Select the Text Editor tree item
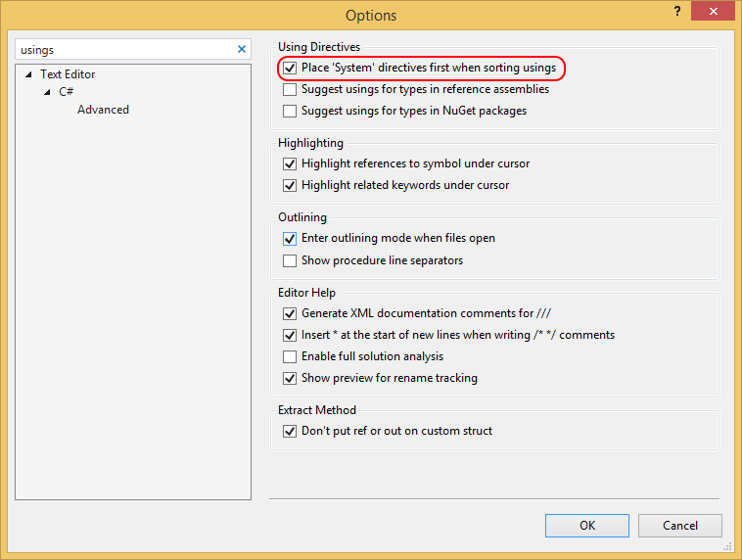742x560 pixels. click(x=68, y=74)
